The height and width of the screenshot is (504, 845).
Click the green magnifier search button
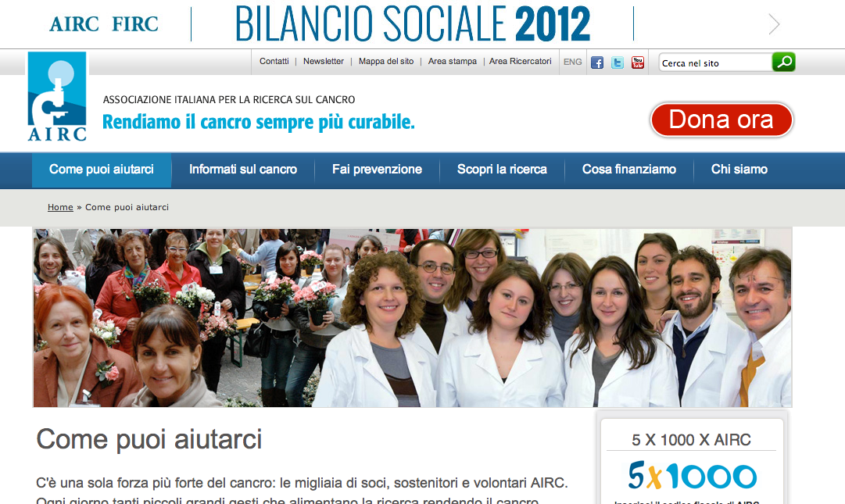(783, 62)
